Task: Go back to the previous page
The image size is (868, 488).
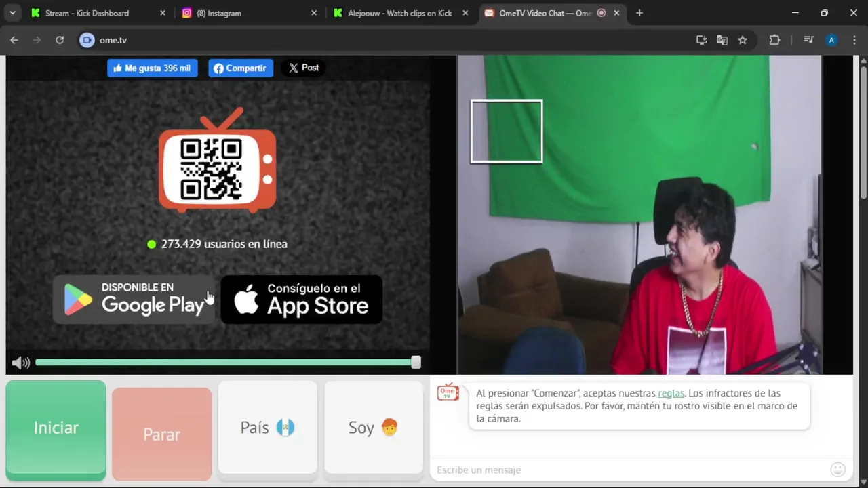Action: coord(14,40)
